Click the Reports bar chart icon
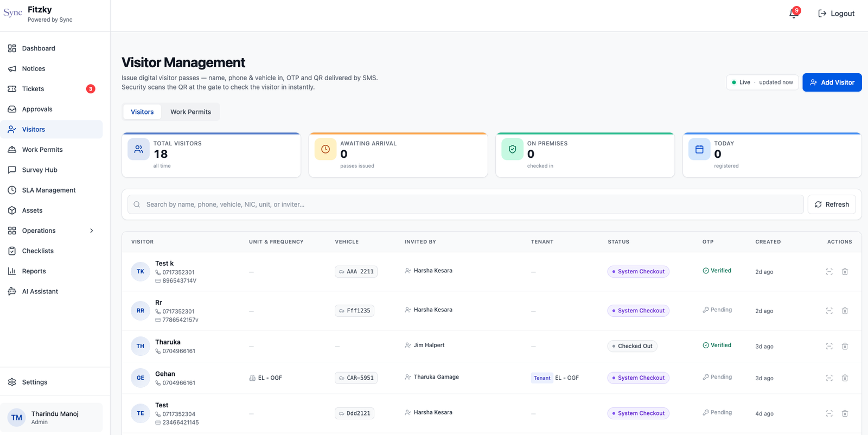 12,271
